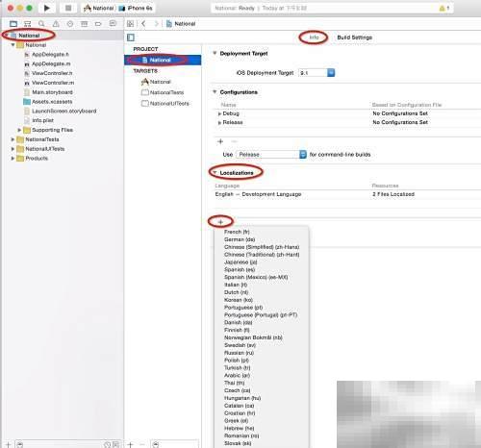Select the NationalTests target

pos(163,92)
